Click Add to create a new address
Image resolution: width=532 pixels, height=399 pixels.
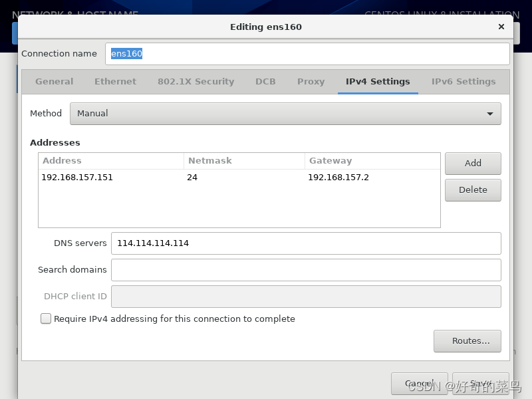pos(473,163)
